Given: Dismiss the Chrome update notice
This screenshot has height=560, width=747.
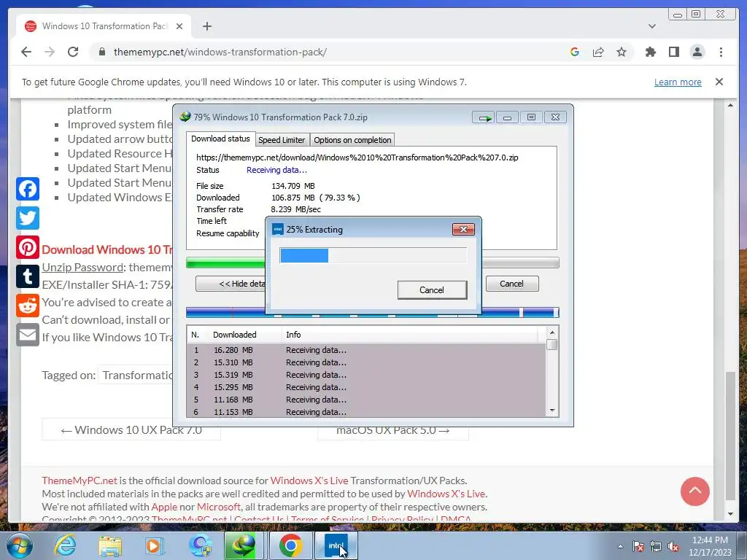Looking at the screenshot, I should tap(719, 82).
